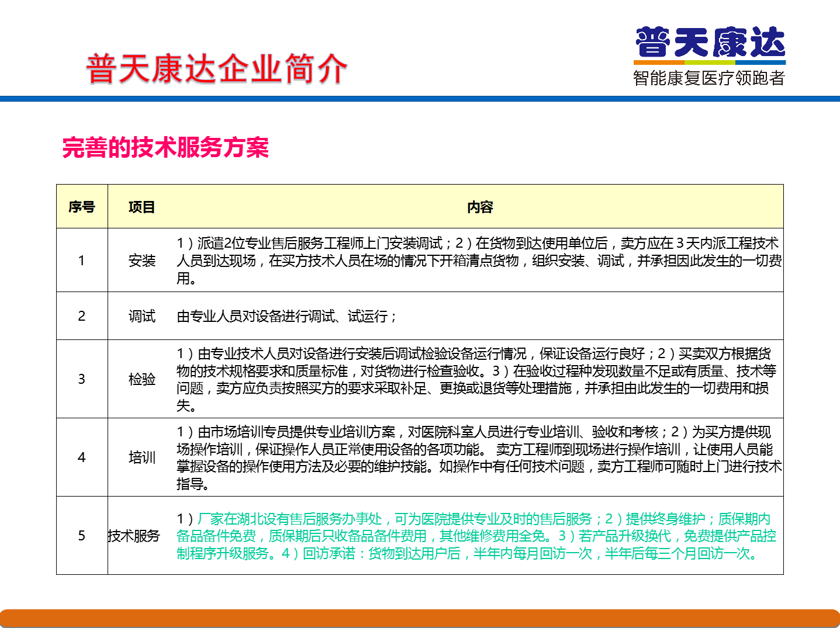Select the 调试 item cell
The image size is (840, 628).
[x=142, y=316]
